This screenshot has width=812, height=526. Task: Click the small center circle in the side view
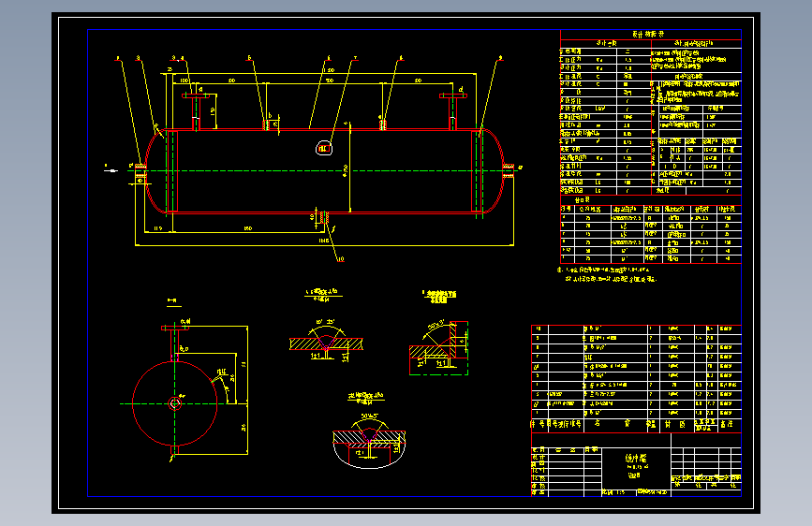point(175,403)
